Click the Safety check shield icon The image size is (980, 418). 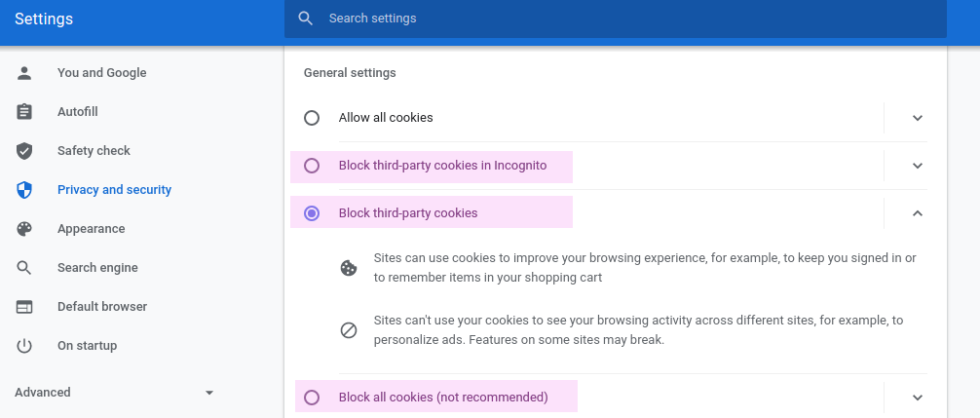tap(24, 151)
